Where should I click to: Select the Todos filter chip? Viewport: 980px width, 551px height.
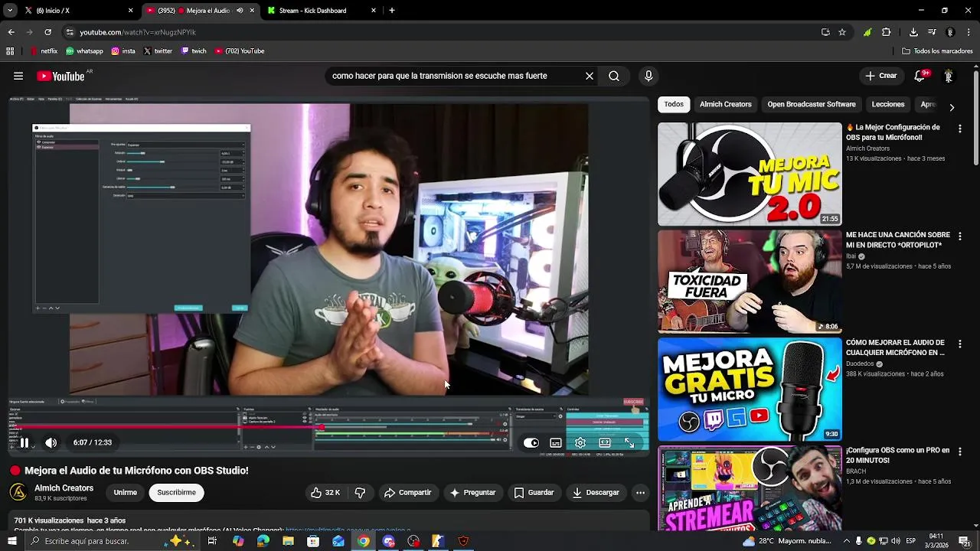674,104
